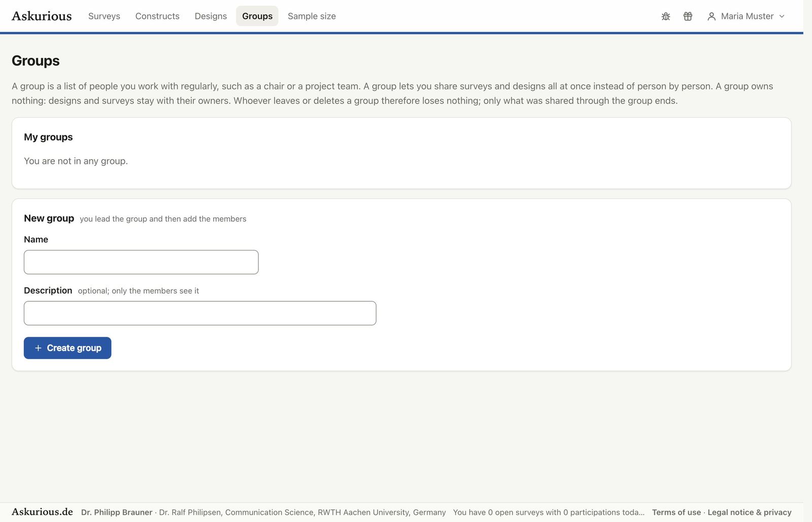Screen dimensions: 812x522
Task: Click the Askurious logo
Action: (x=42, y=16)
